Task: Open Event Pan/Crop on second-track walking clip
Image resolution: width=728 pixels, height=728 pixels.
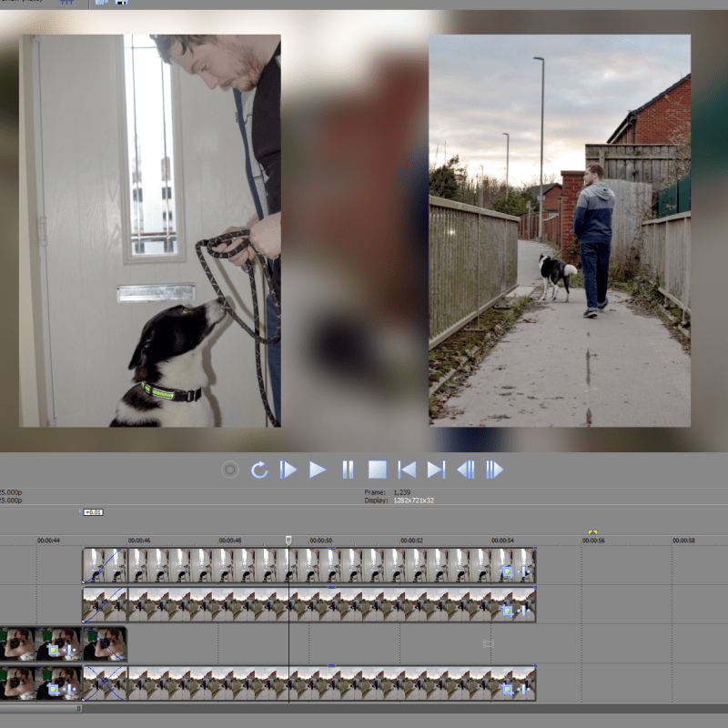Action: [x=507, y=611]
